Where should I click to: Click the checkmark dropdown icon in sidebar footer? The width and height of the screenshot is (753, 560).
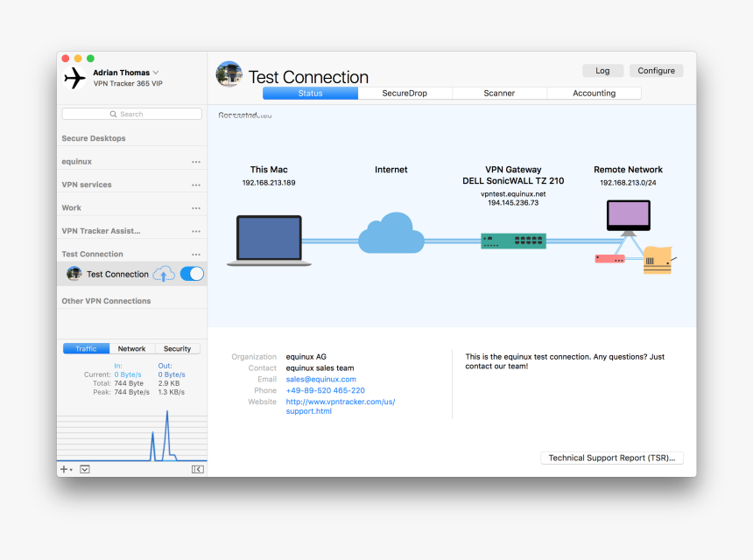pyautogui.click(x=85, y=469)
